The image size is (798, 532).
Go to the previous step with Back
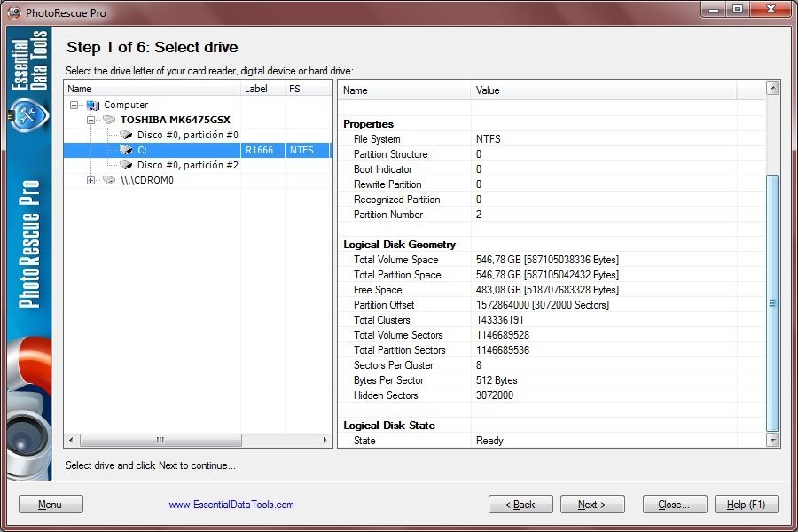click(x=520, y=504)
